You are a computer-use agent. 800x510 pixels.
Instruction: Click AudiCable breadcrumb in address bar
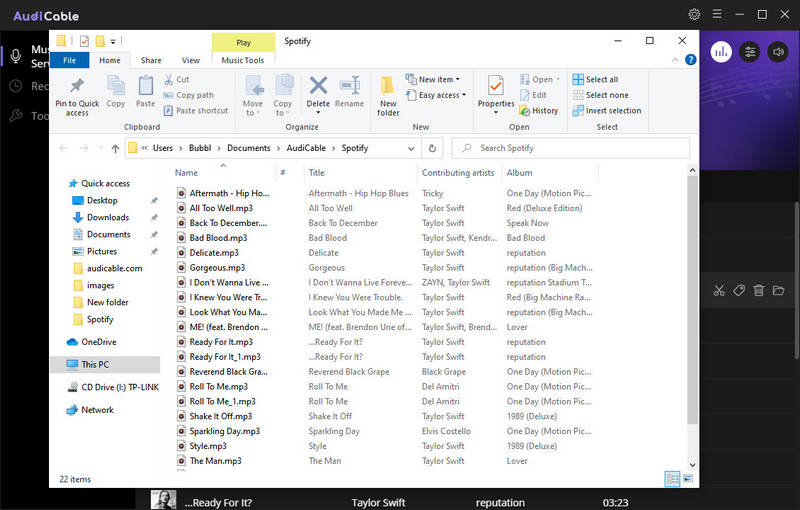coord(306,148)
